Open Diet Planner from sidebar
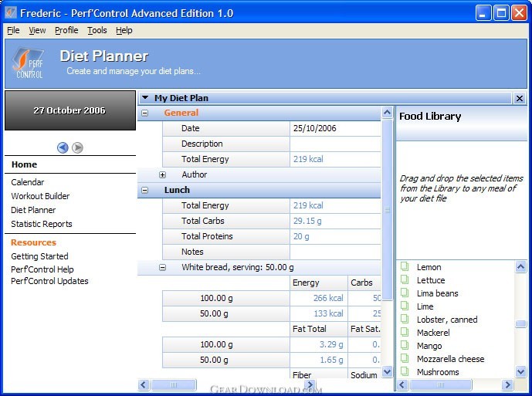The image size is (532, 396). point(33,210)
